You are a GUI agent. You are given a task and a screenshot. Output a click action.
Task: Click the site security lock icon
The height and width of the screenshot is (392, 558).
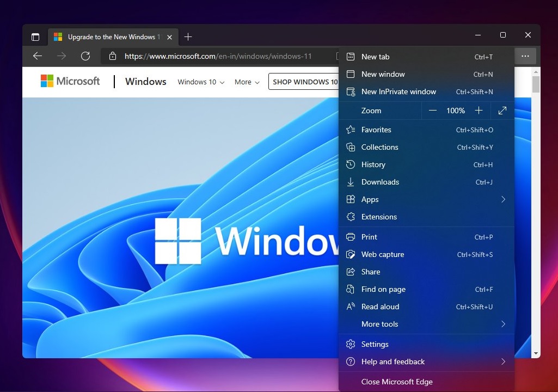click(x=113, y=56)
